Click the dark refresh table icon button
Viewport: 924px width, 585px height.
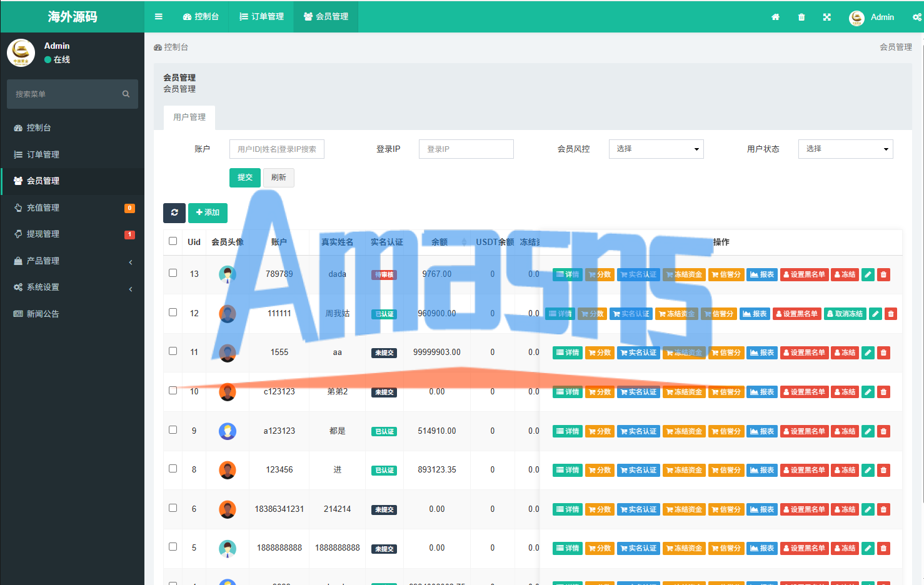[174, 212]
